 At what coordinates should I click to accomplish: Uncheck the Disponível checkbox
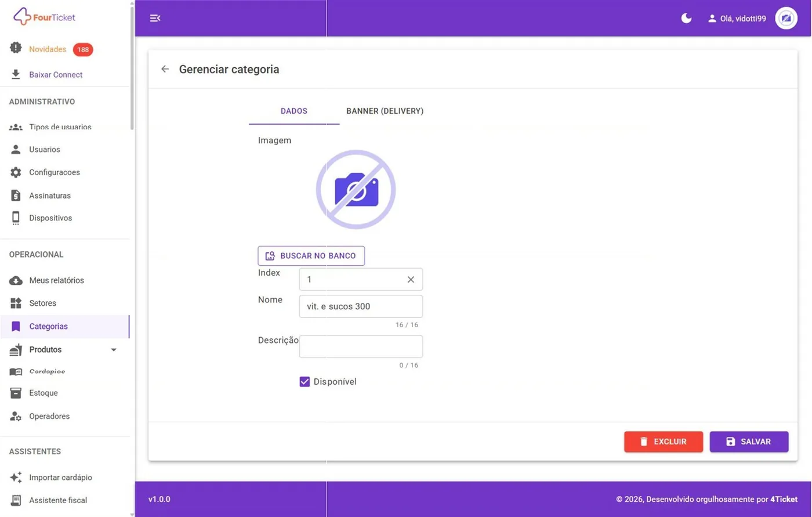tap(304, 382)
